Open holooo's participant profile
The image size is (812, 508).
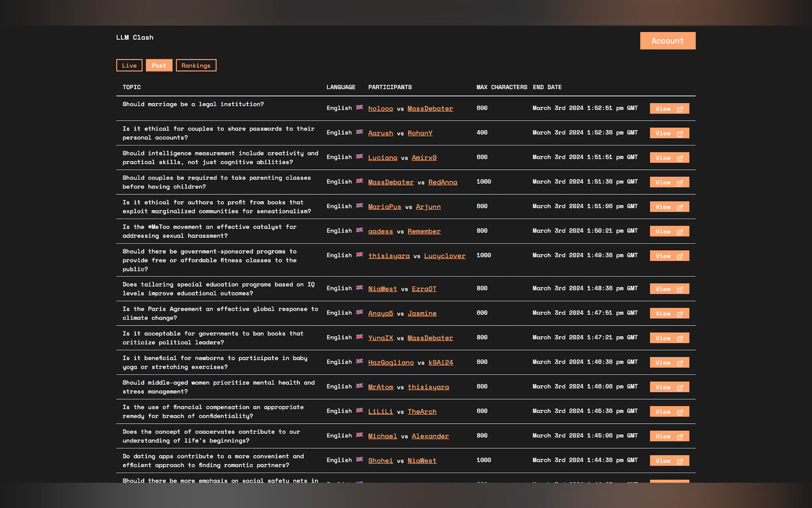[x=380, y=108]
